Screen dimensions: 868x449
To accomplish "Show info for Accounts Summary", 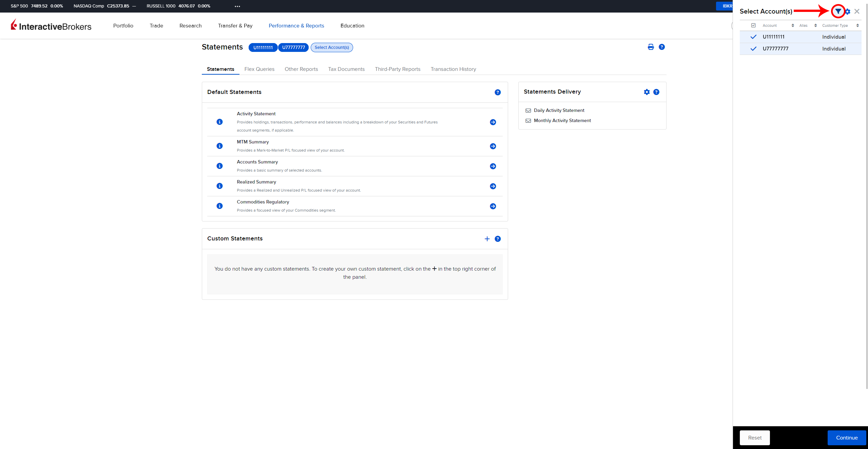I will click(x=219, y=166).
